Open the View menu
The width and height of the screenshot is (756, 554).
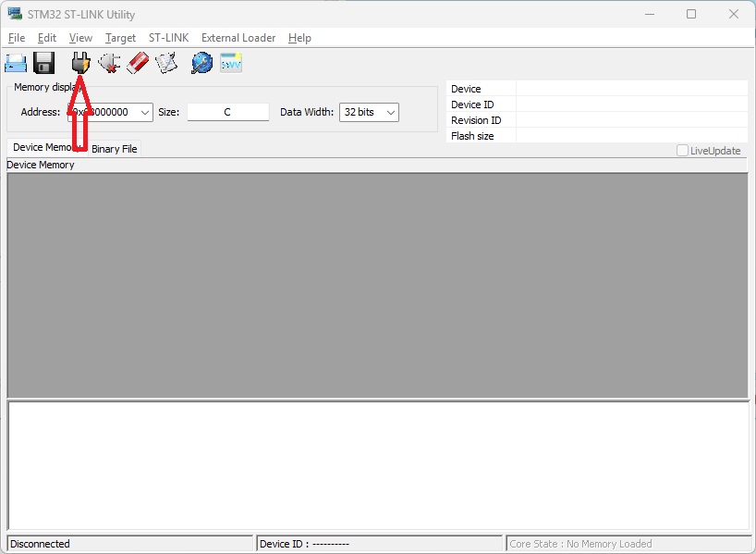(80, 38)
